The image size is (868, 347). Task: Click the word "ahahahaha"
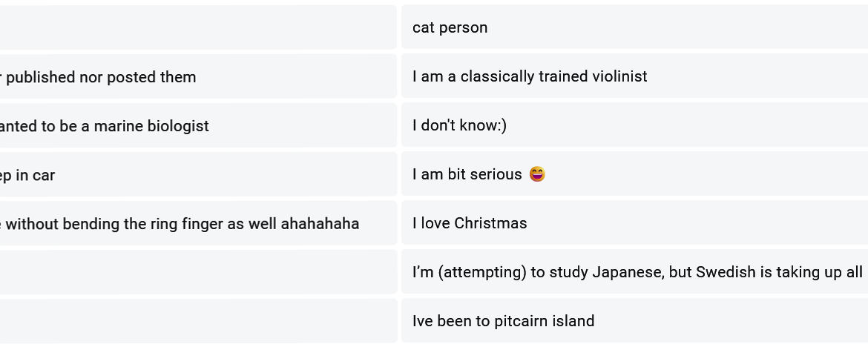pos(320,224)
